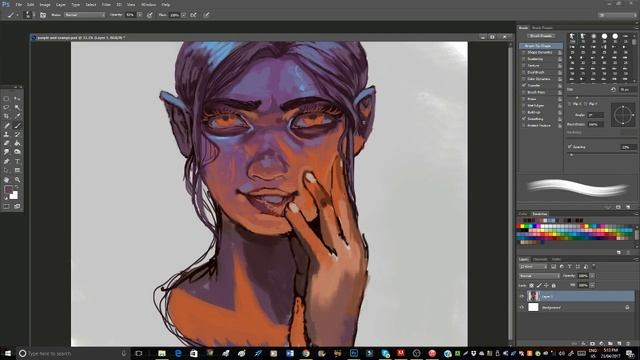Select the Magic Wand tool
The width and height of the screenshot is (640, 360).
click(17, 107)
